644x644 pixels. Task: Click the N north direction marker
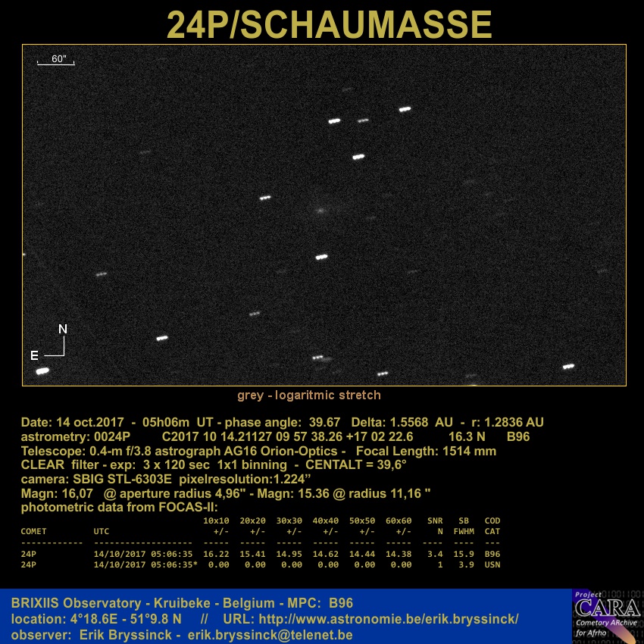[x=63, y=329]
